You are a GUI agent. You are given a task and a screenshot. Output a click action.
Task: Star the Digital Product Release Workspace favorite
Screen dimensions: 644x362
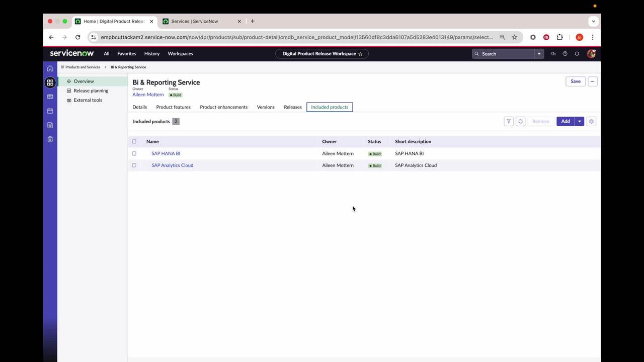coord(360,53)
